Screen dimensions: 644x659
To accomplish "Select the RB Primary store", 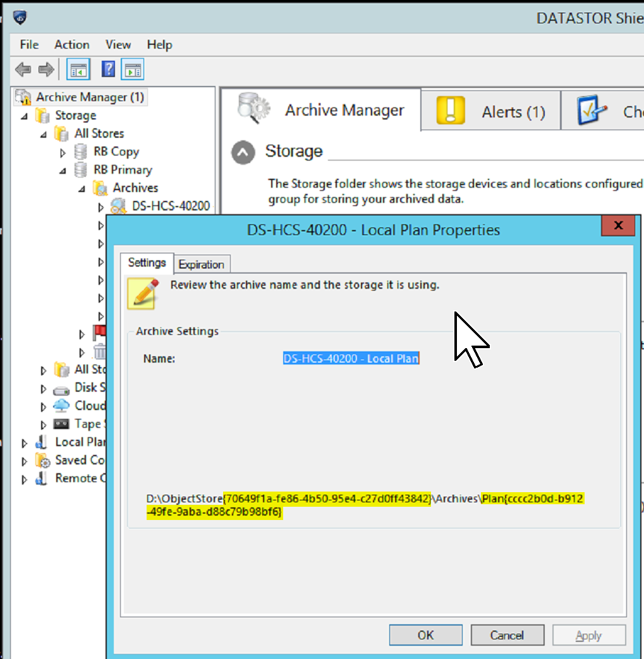I will [123, 170].
